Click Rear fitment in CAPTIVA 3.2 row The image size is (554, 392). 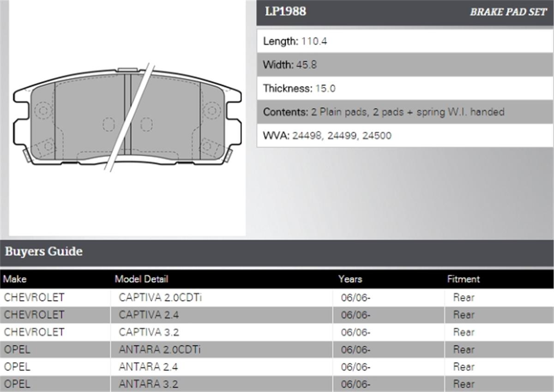point(464,332)
